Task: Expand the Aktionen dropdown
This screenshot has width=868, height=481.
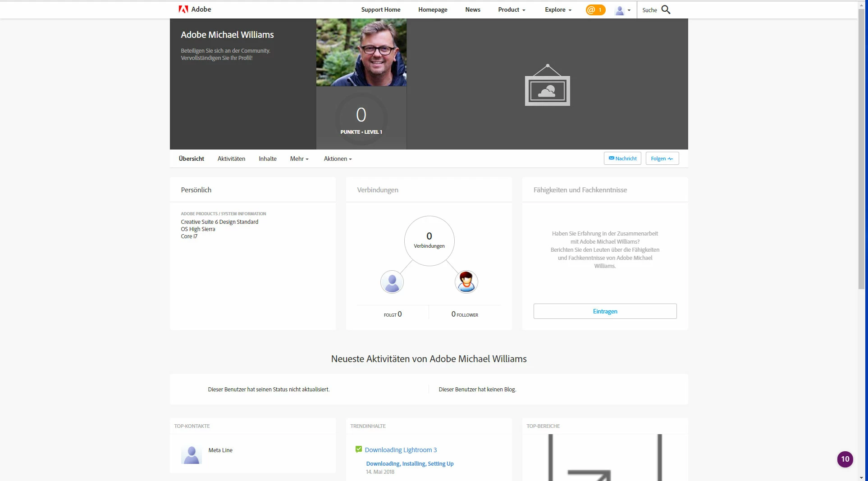Action: (x=338, y=159)
